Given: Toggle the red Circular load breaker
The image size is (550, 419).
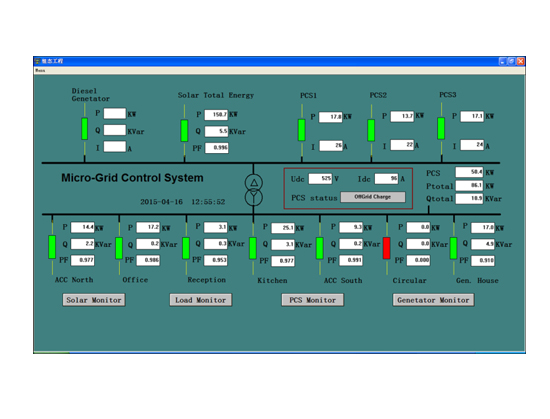Looking at the screenshot, I should point(387,248).
